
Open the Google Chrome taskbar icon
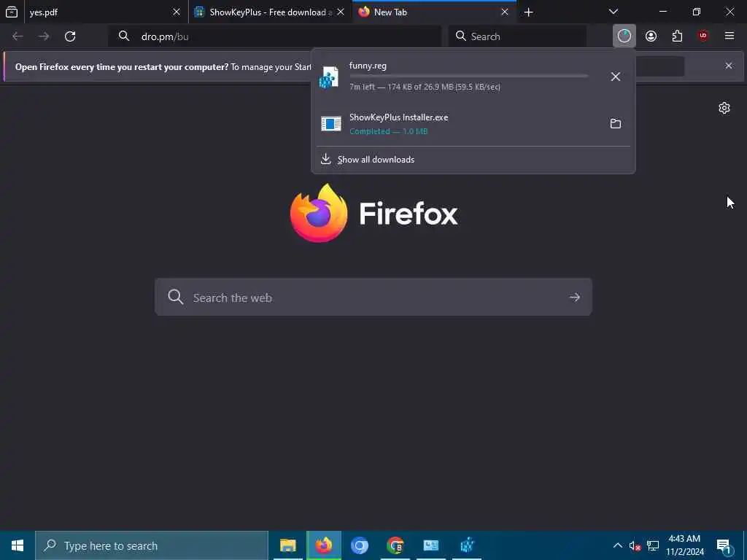click(395, 545)
